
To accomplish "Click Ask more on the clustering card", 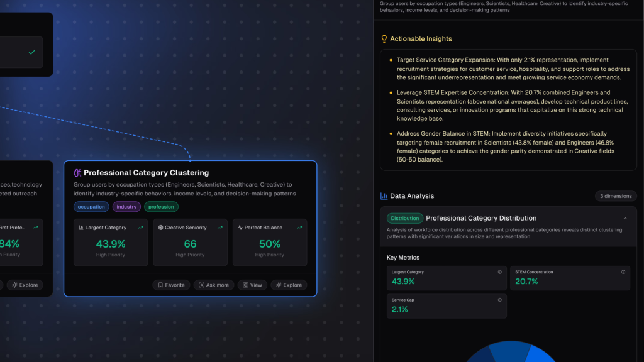I will click(x=213, y=285).
